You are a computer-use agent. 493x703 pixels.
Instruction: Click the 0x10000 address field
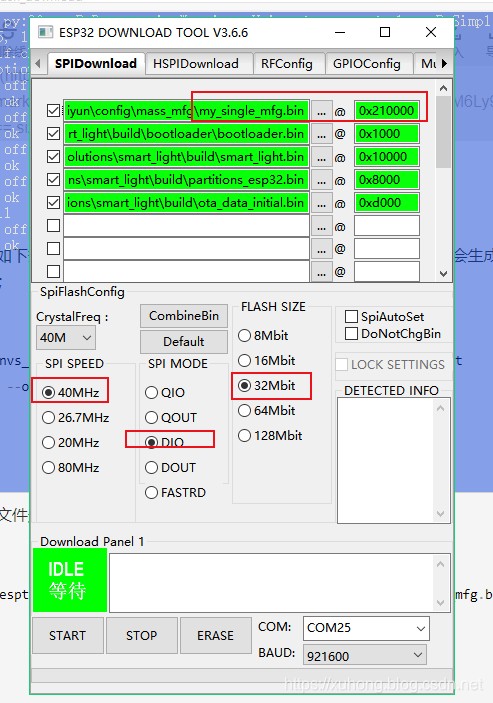[387, 157]
